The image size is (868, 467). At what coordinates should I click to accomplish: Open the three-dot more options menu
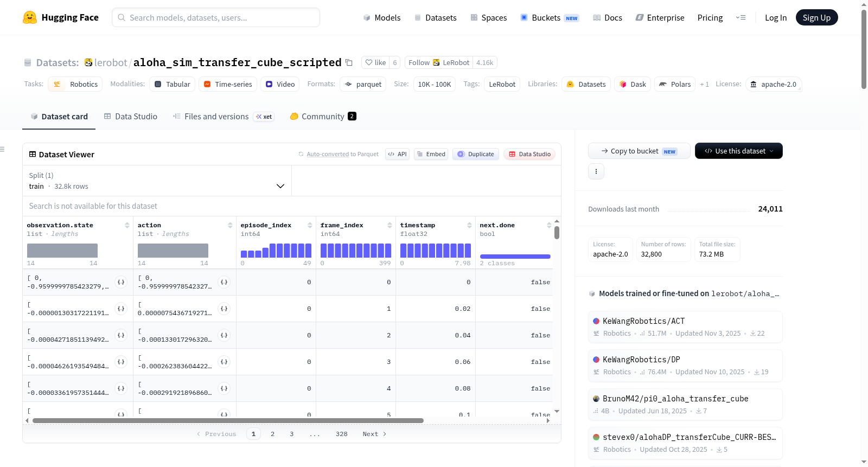point(596,171)
